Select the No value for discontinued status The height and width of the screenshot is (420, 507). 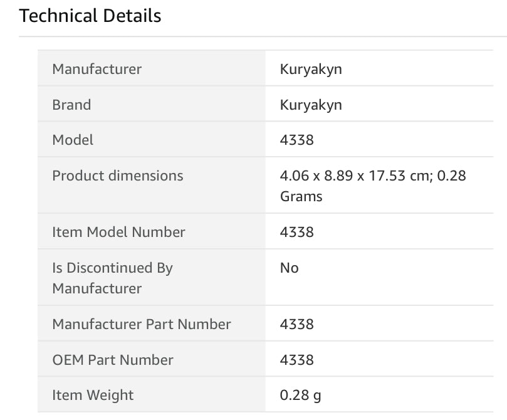pyautogui.click(x=290, y=268)
